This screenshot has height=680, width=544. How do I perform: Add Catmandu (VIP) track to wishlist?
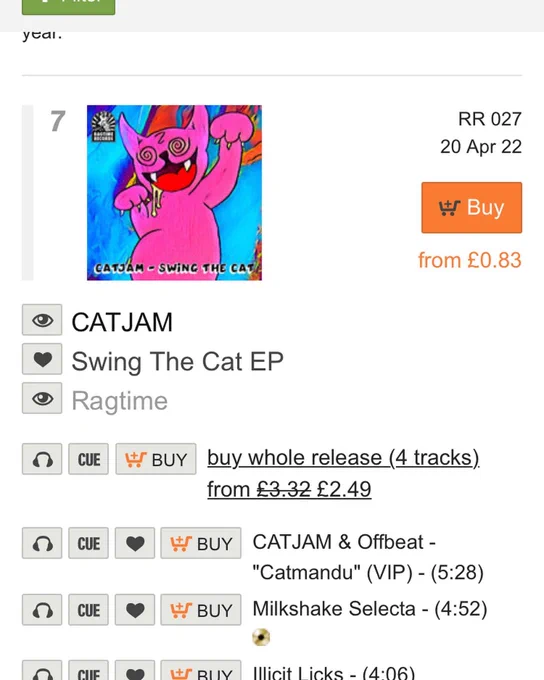pyautogui.click(x=135, y=543)
